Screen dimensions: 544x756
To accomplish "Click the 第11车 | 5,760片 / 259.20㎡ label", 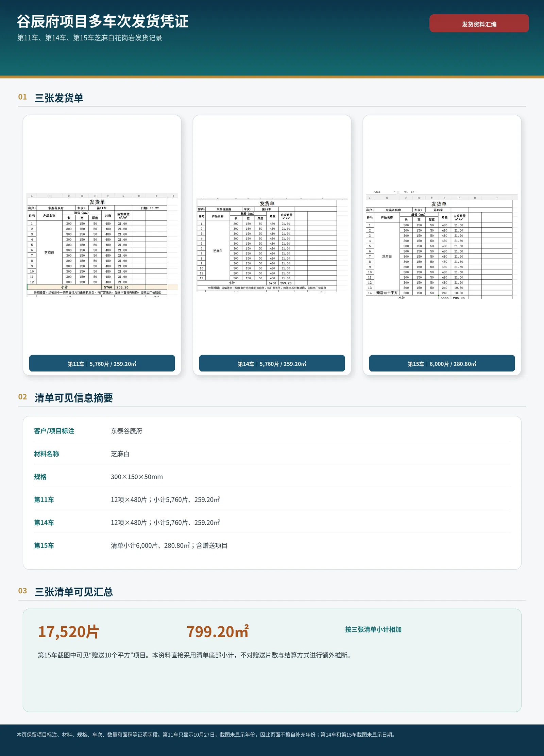I will point(102,363).
